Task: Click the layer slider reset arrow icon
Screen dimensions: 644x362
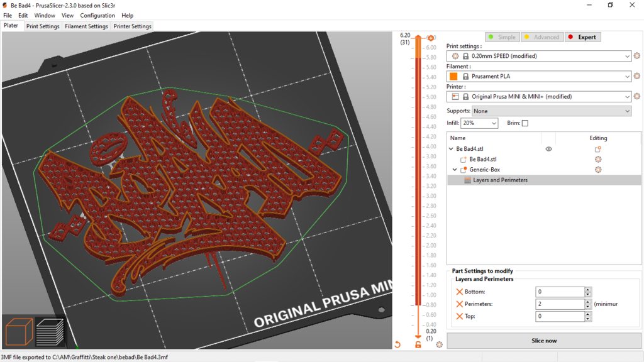Action: coord(397,344)
